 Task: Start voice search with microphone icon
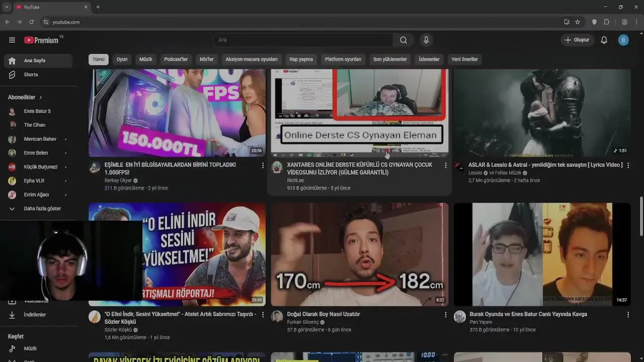426,40
